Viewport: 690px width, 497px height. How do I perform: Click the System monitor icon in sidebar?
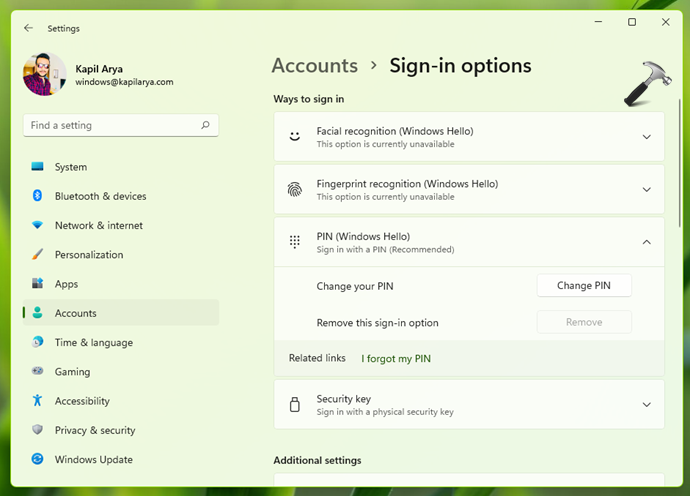(38, 167)
